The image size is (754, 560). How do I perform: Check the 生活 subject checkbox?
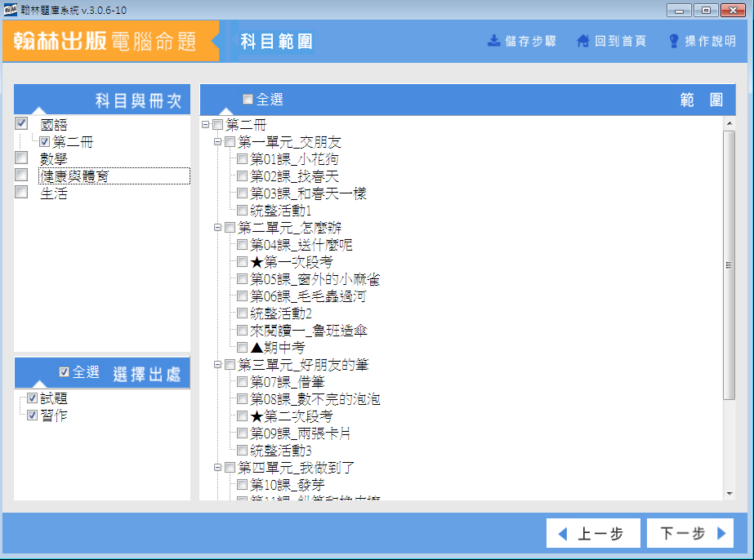[x=21, y=193]
